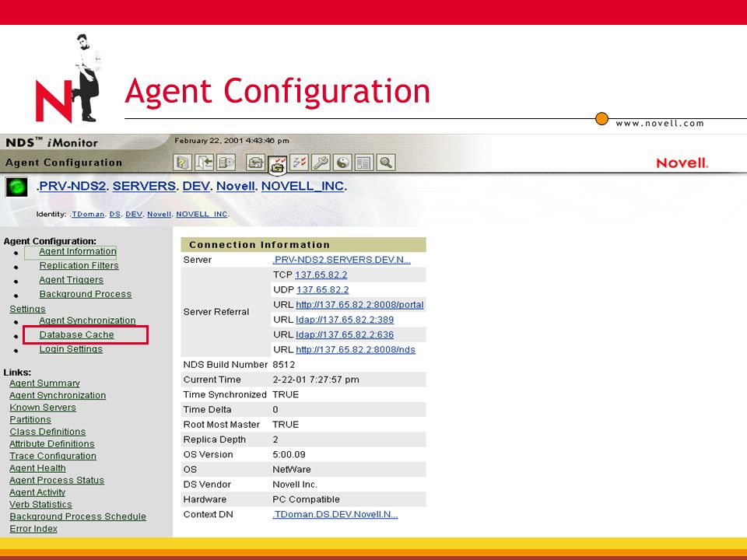This screenshot has width=747, height=560.
Task: Open Agent Activity link
Action: pyautogui.click(x=37, y=492)
